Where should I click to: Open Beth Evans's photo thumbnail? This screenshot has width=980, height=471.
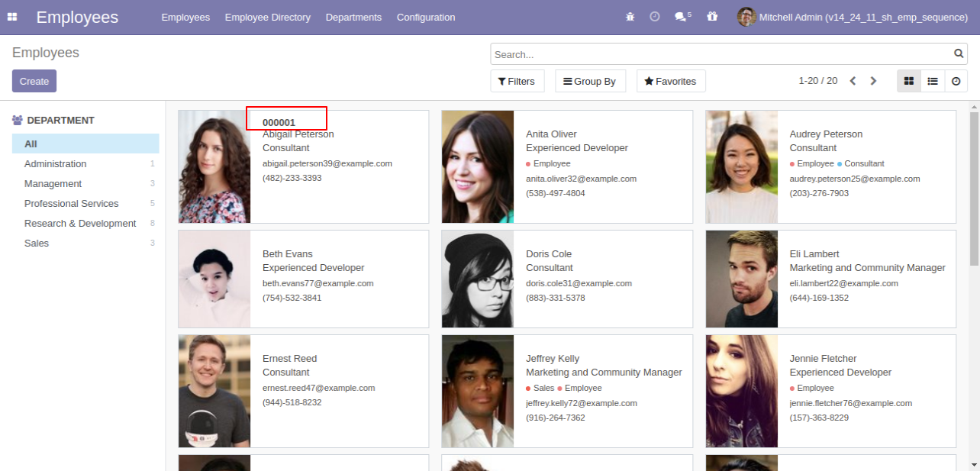point(214,279)
